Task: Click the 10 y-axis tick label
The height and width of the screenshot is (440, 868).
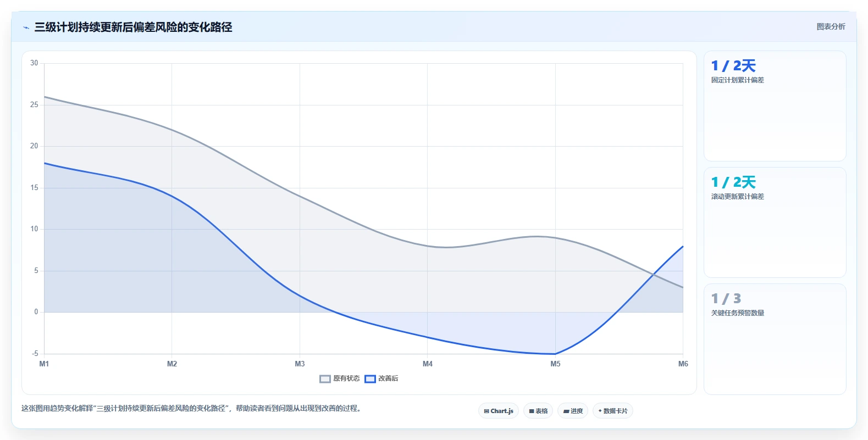Action: [34, 229]
